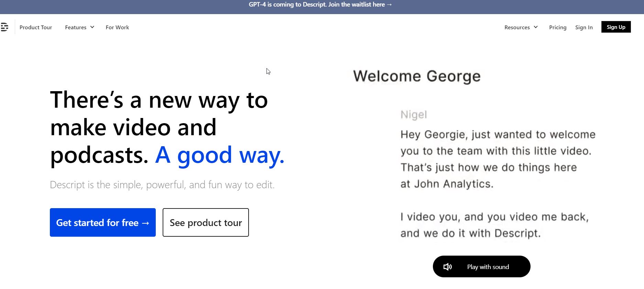Click the blue "A good way." text
The image size is (644, 289).
pos(220,155)
